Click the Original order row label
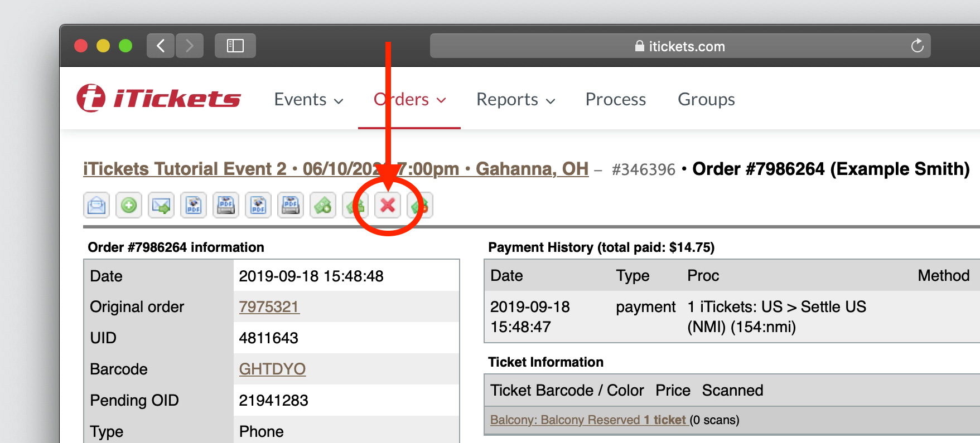The width and height of the screenshot is (980, 443). pos(137,307)
